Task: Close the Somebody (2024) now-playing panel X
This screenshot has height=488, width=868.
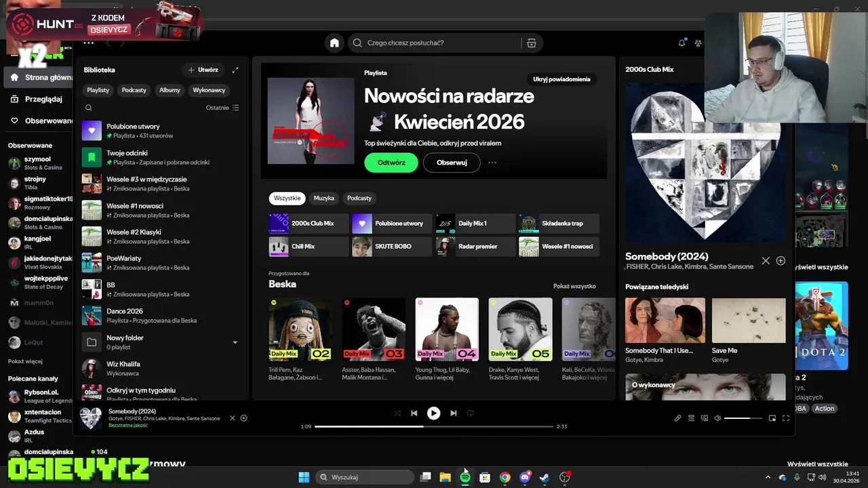Action: coord(766,261)
